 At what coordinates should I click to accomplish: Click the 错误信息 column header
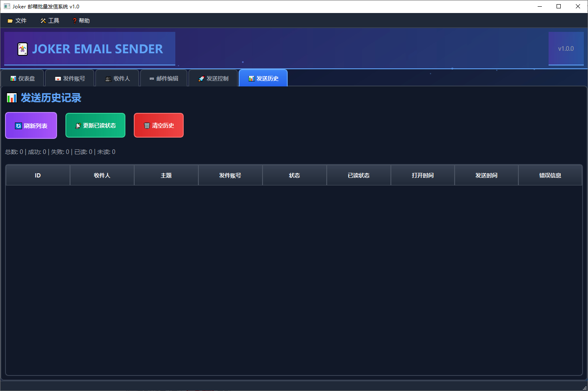[x=550, y=175]
